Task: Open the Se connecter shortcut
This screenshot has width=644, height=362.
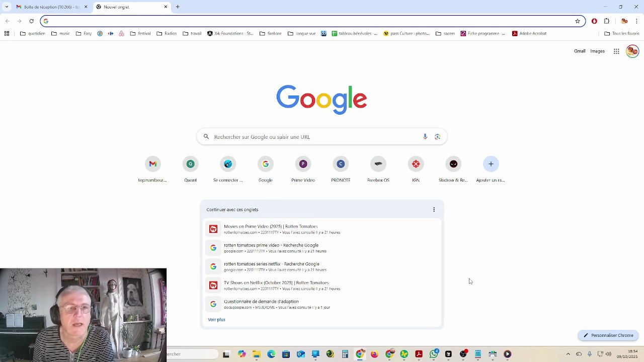Action: [228, 170]
